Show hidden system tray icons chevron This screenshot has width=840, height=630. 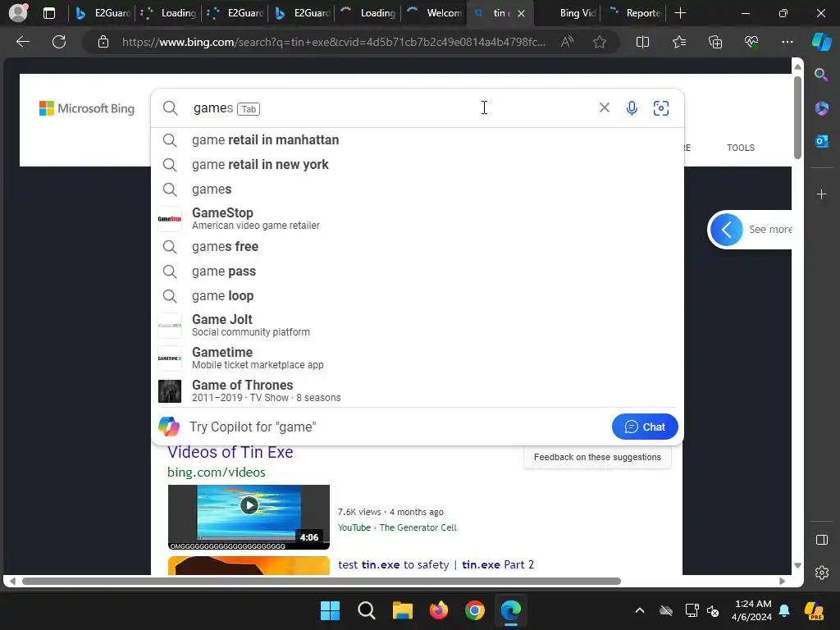(x=640, y=610)
